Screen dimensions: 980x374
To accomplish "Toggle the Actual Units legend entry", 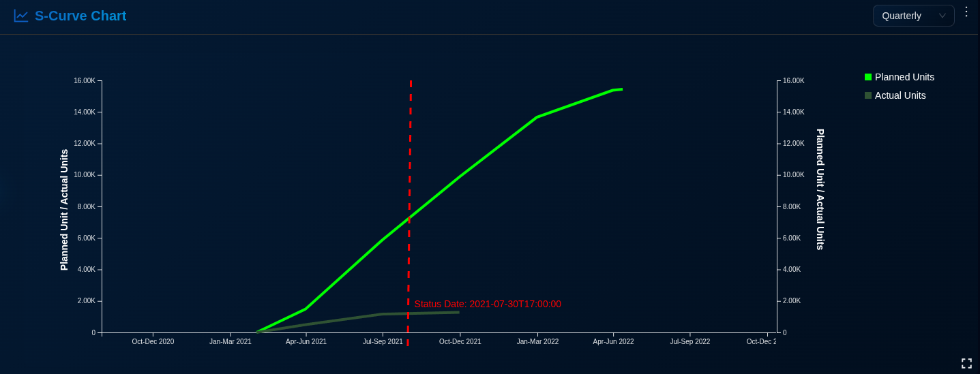I will 900,95.
